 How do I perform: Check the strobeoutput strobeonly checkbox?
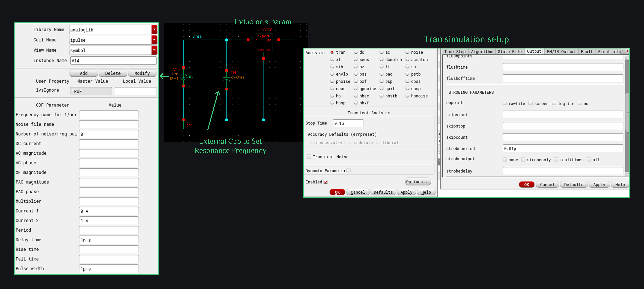pyautogui.click(x=523, y=159)
